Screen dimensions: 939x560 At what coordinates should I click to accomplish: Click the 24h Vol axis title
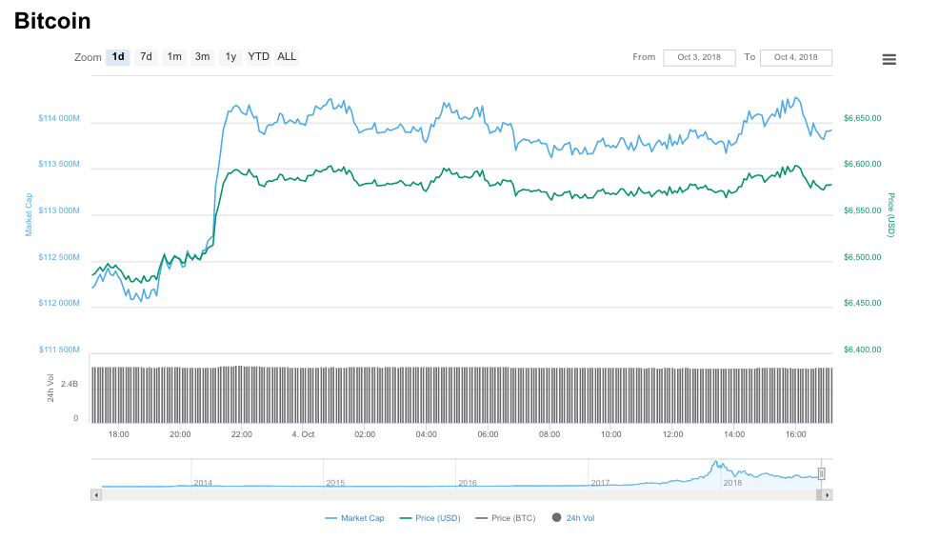[x=50, y=388]
